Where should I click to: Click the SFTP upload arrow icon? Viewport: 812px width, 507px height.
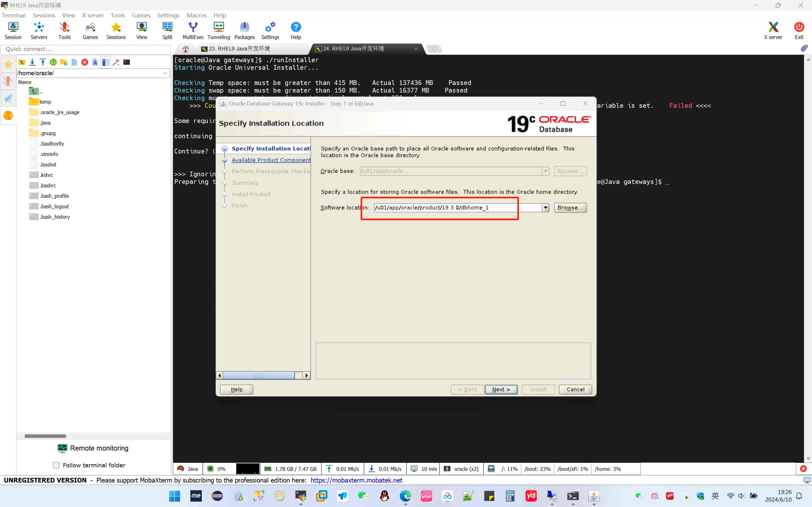(x=43, y=62)
